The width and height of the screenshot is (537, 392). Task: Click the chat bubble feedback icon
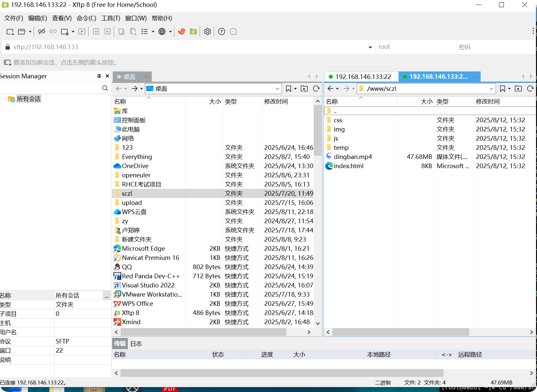pyautogui.click(x=233, y=31)
